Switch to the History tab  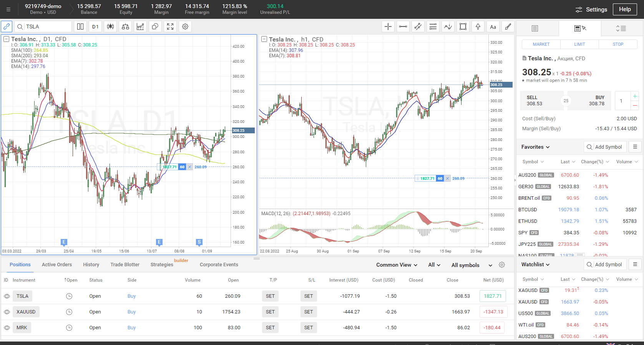coord(91,265)
